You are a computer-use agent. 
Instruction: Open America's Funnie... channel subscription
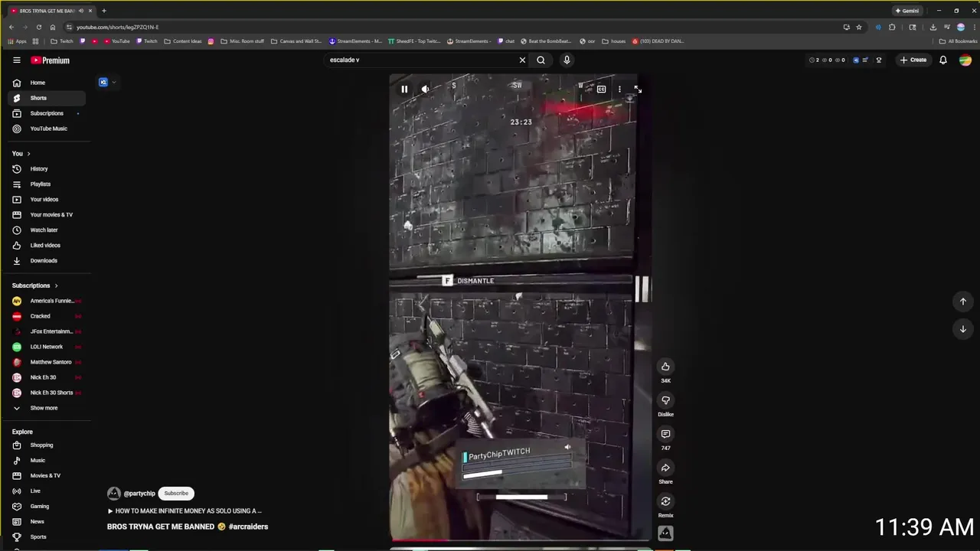click(x=46, y=301)
